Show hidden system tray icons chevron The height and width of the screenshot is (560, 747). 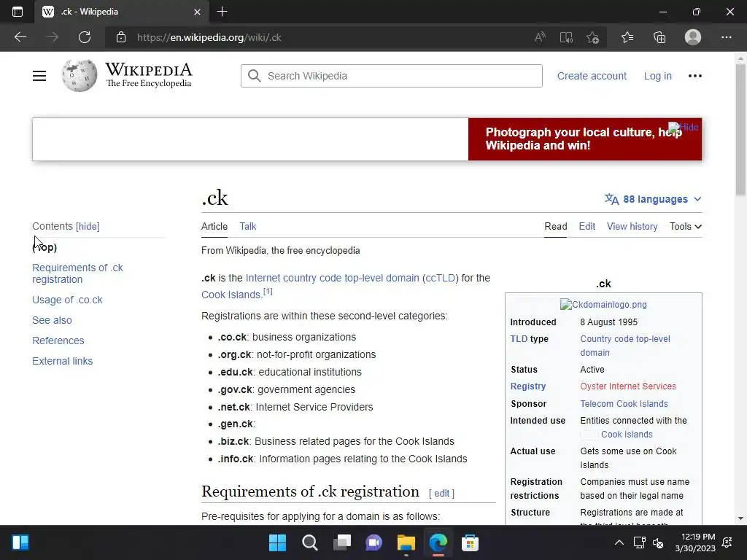point(619,542)
